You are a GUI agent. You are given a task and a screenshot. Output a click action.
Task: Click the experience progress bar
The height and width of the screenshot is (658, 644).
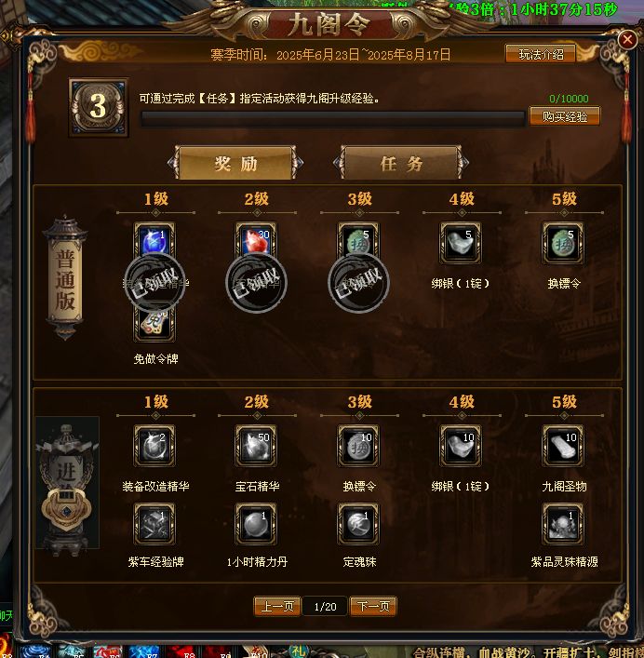(332, 119)
